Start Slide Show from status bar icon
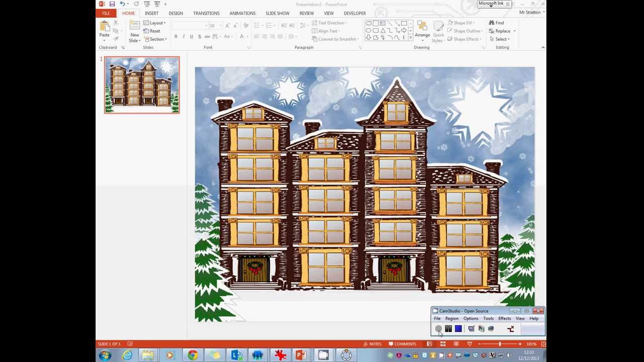This screenshot has width=644, height=362. 469,344
